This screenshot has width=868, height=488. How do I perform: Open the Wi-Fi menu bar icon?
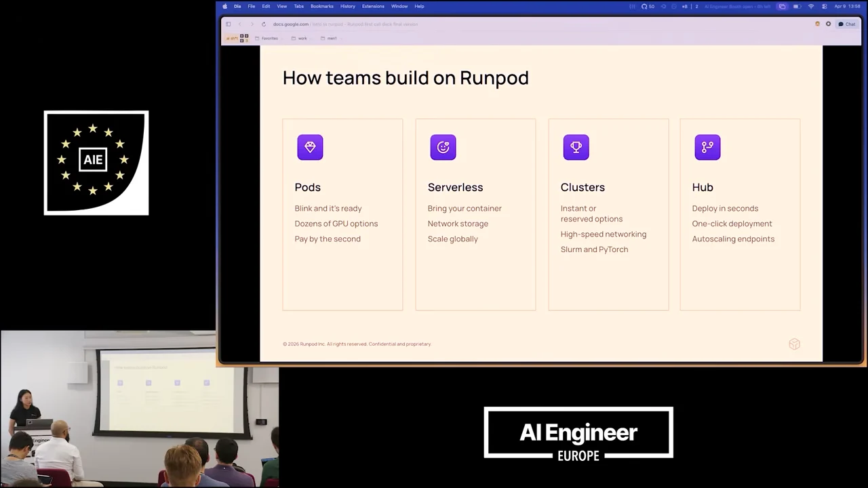click(811, 6)
